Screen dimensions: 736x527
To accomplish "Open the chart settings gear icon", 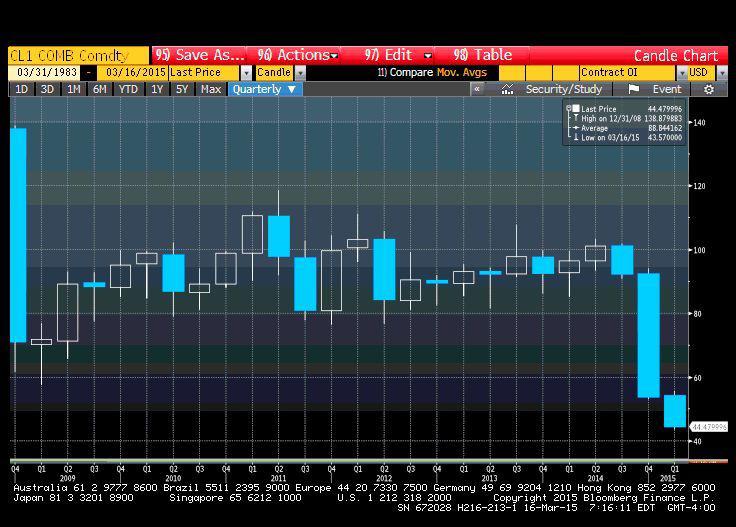I will [708, 89].
